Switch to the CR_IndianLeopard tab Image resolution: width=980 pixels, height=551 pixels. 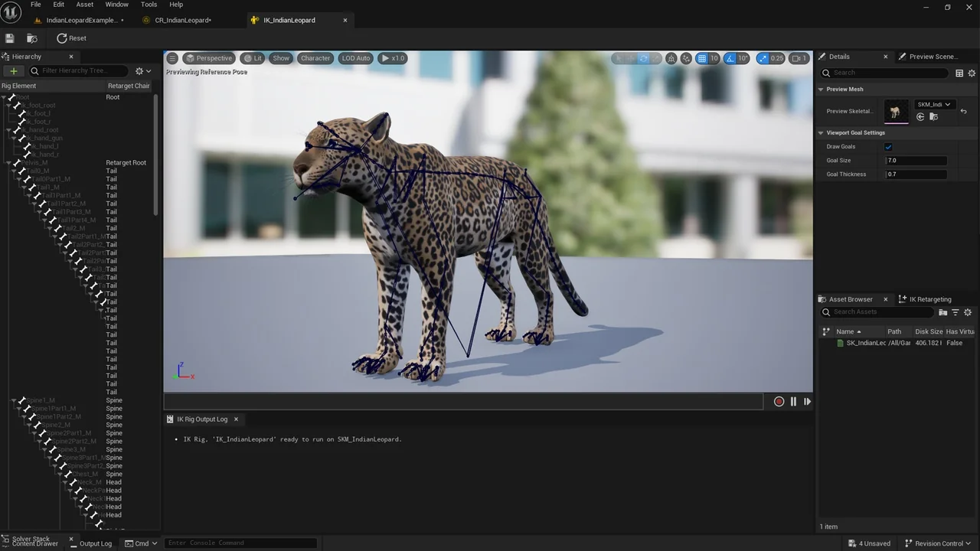[182, 20]
